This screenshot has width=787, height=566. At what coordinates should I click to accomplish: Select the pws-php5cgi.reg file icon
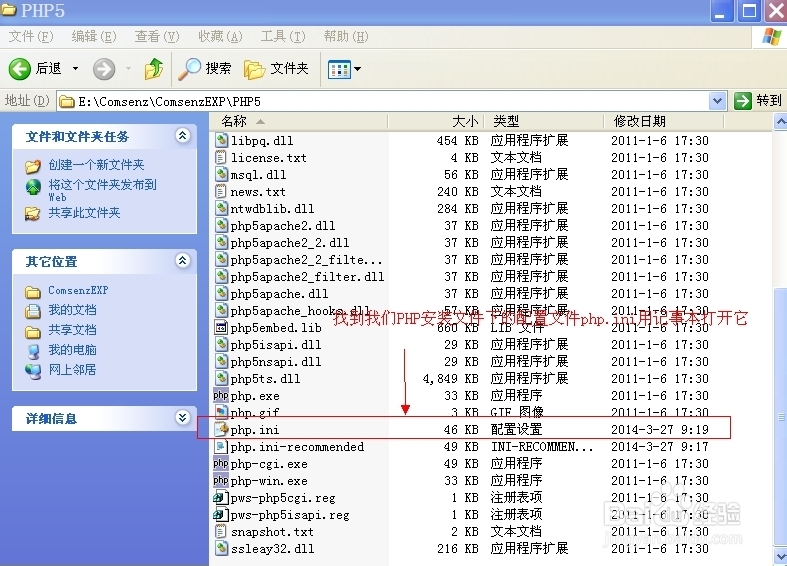pos(220,498)
